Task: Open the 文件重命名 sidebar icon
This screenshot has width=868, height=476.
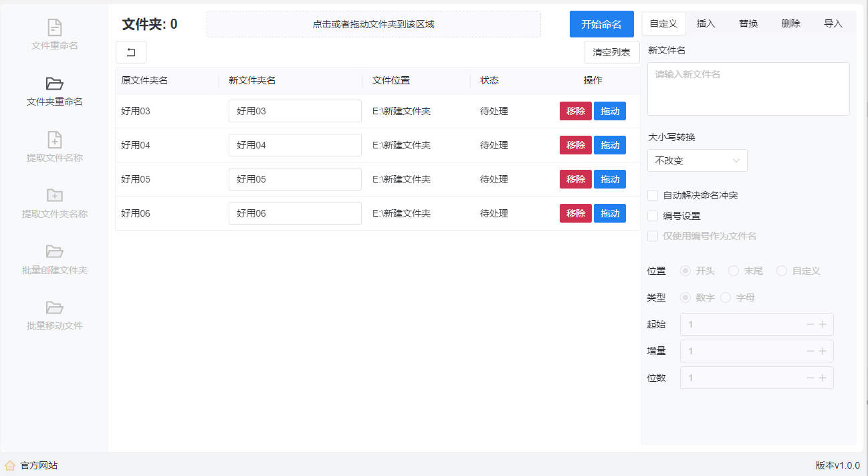Action: coord(54,28)
